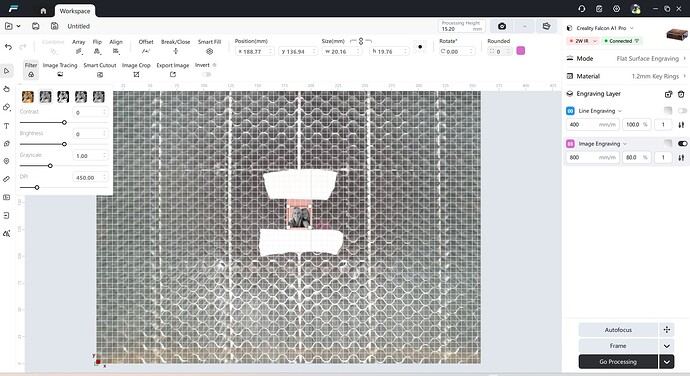Click the Autofocus button
The width and height of the screenshot is (690, 376).
(618, 330)
